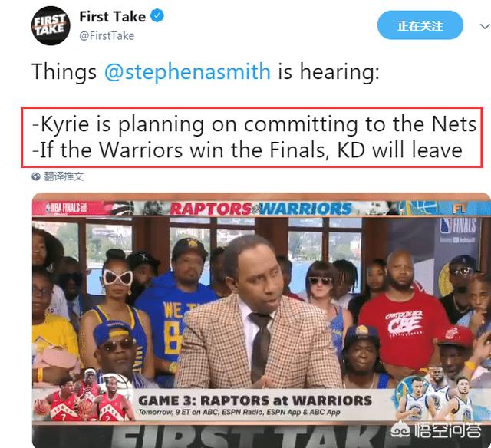Expand the tweet options chevron
The height and width of the screenshot is (448, 491).
coord(485,26)
